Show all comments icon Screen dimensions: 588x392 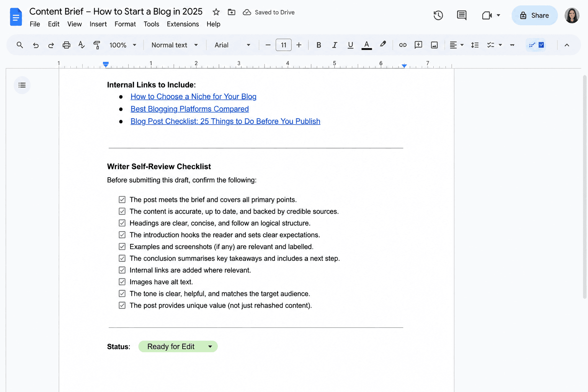[x=462, y=15]
